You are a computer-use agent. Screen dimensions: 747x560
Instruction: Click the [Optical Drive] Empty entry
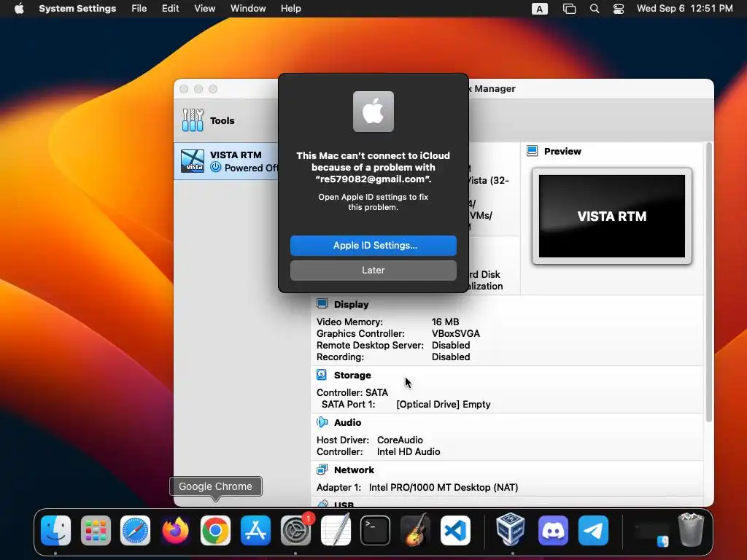coord(444,404)
